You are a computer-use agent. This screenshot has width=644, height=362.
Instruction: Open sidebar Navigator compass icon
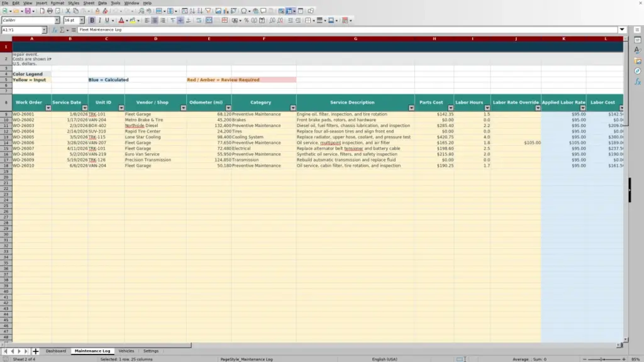tap(638, 71)
